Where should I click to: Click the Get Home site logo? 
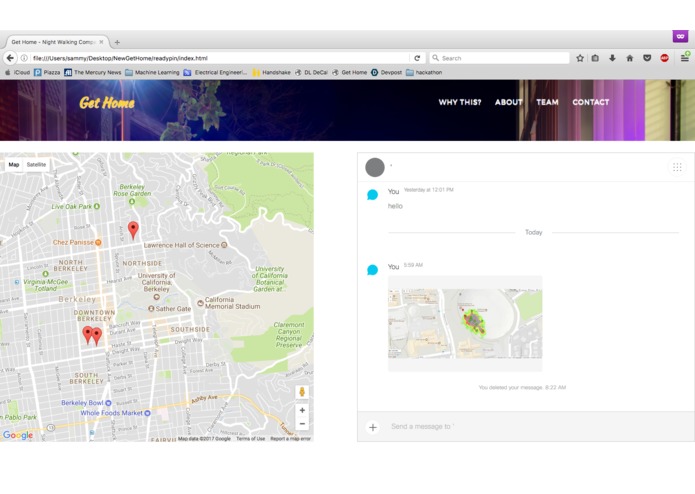point(107,103)
